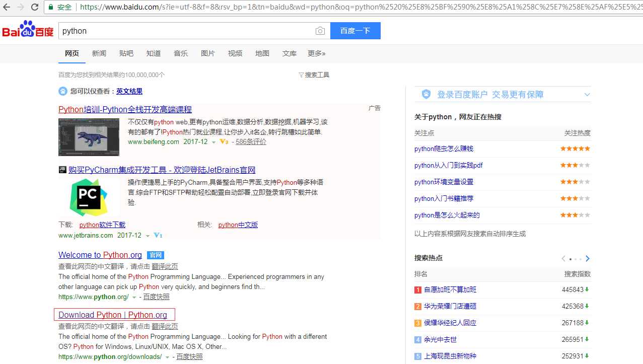Viewport: 643px width, 364px height.
Task: Open the 英文结果 link
Action: 129,91
